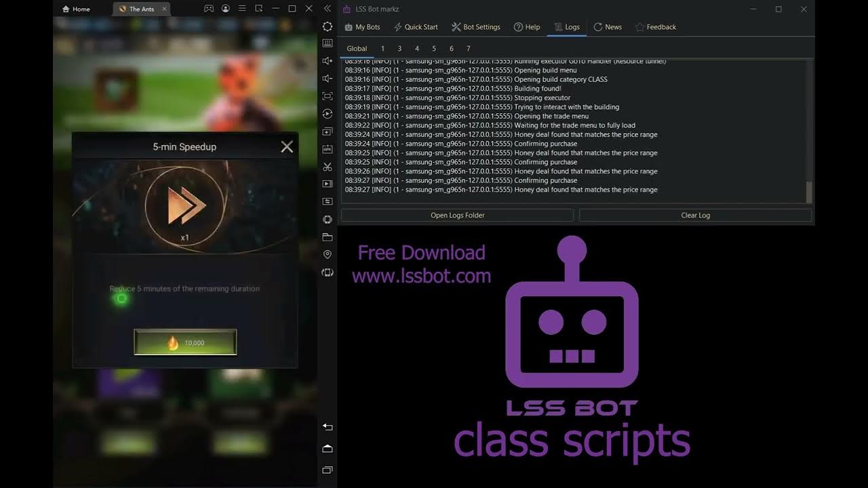Collapse emulator sidebar with double chevron
This screenshot has width=868, height=488.
coord(328,9)
